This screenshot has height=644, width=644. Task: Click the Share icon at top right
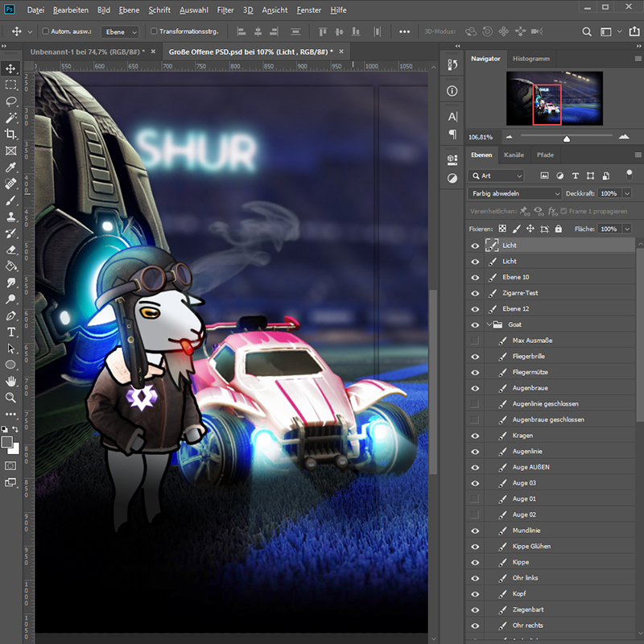pos(634,31)
